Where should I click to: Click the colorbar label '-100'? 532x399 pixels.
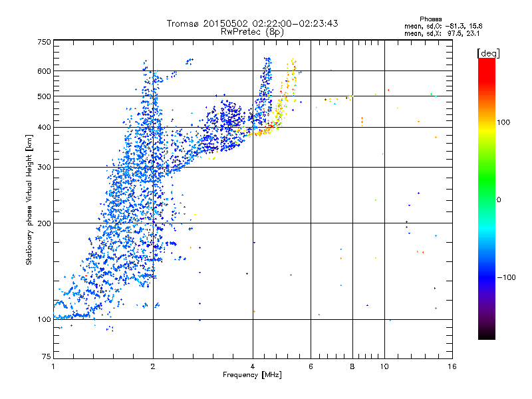(507, 277)
